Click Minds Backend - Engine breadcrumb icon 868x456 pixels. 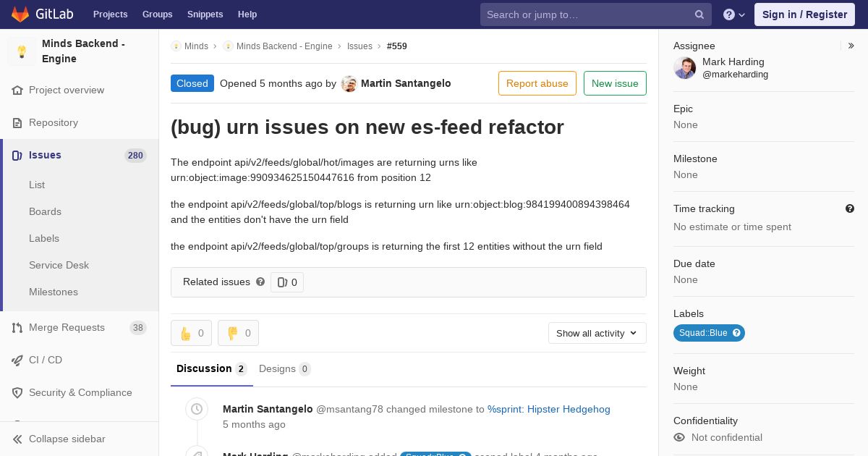coord(228,46)
